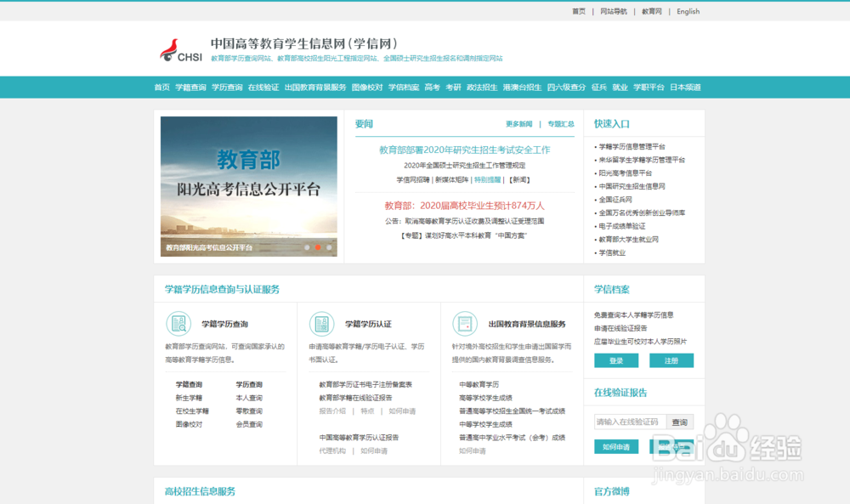Open 中国研究生招生信息网 quick link
This screenshot has width=850, height=504.
tap(632, 186)
